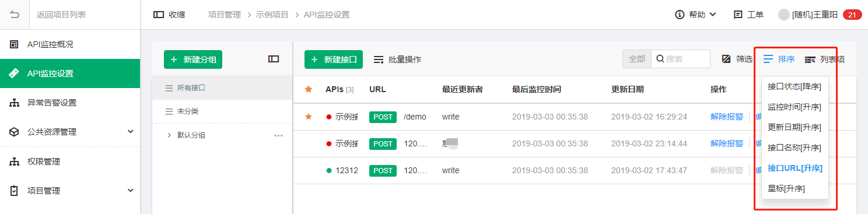Screen dimensions: 868x214
Task: Open the more options dots for 默认分组
Action: 278,135
